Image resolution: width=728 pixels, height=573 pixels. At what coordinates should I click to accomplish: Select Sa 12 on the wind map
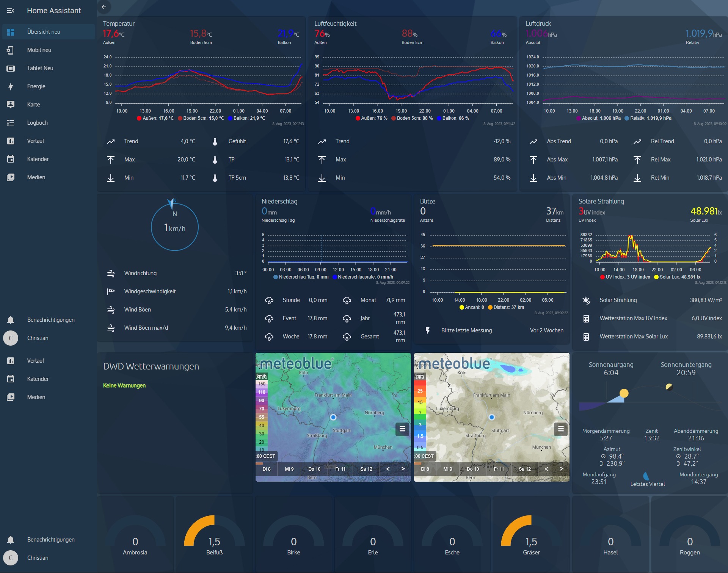(x=366, y=469)
